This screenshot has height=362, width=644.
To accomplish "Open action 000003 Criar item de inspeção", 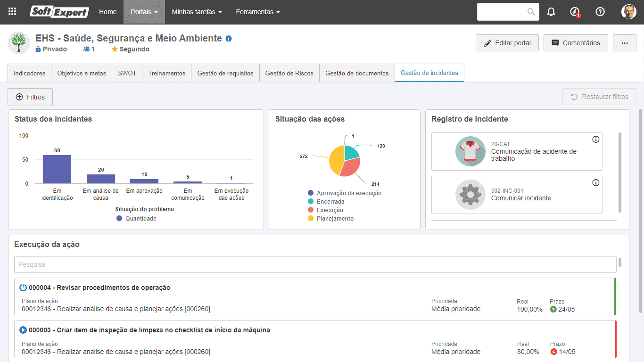I will click(x=315, y=339).
